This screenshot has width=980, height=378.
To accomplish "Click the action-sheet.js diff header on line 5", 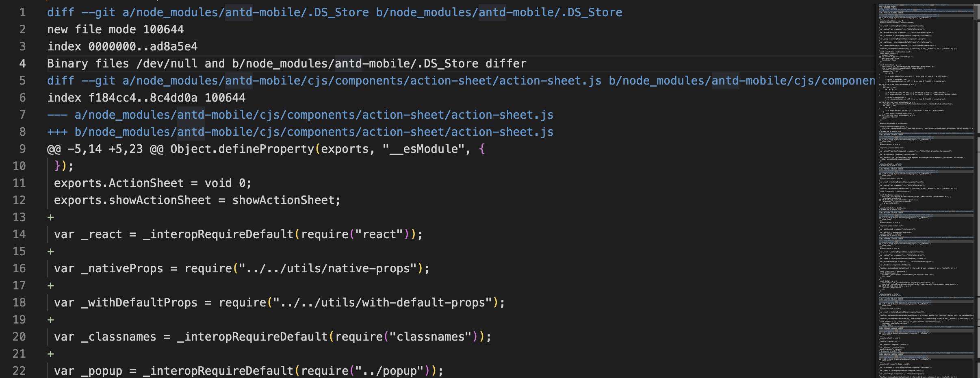I will pos(366,80).
